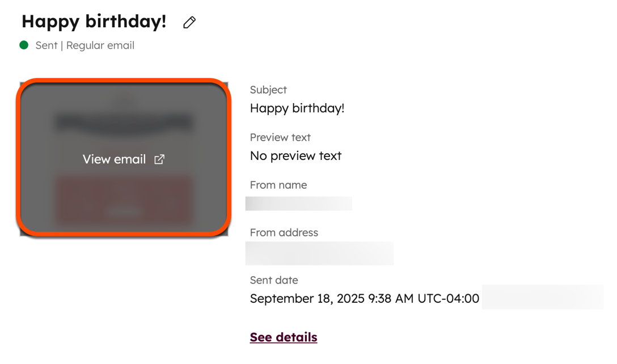Click the Subject section label

pos(268,90)
